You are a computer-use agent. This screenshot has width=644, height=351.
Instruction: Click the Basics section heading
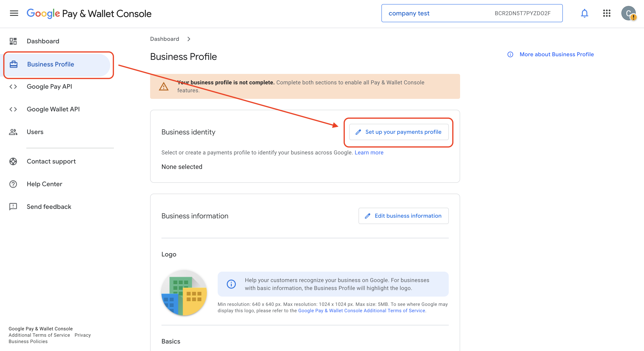click(171, 341)
